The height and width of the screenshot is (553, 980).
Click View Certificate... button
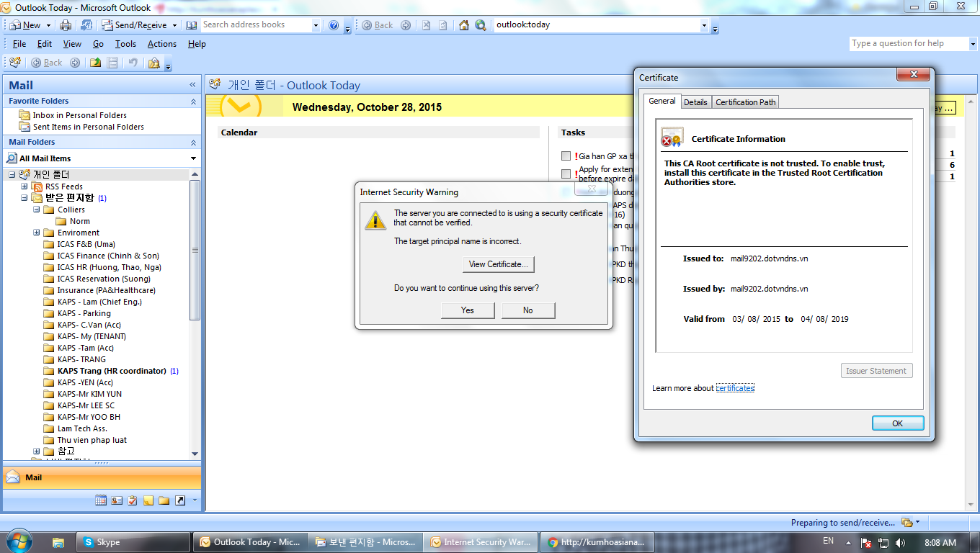click(x=499, y=264)
